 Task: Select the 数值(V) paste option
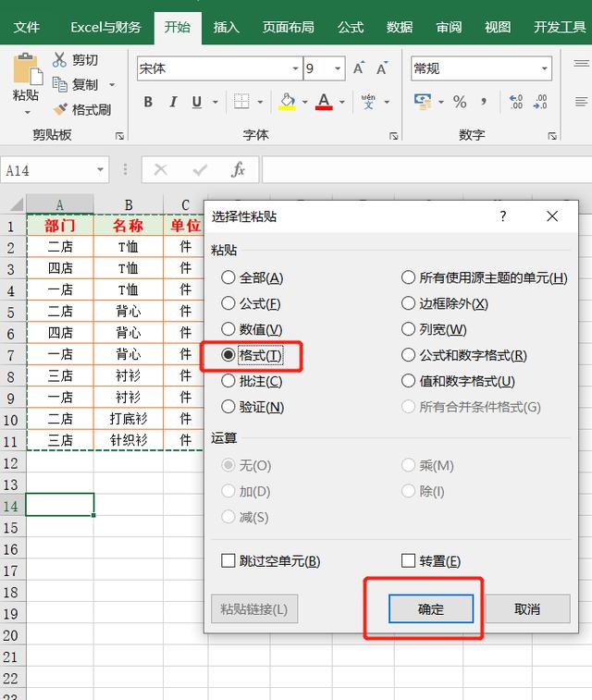[x=252, y=329]
